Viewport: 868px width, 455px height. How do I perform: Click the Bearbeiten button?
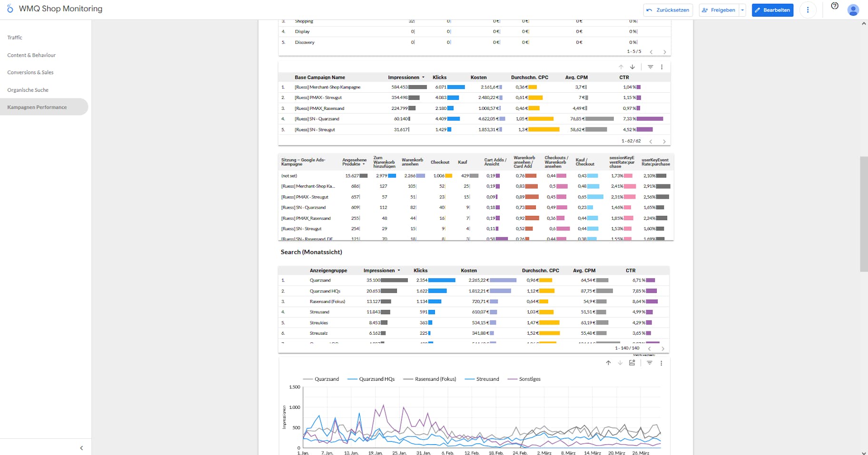(772, 10)
